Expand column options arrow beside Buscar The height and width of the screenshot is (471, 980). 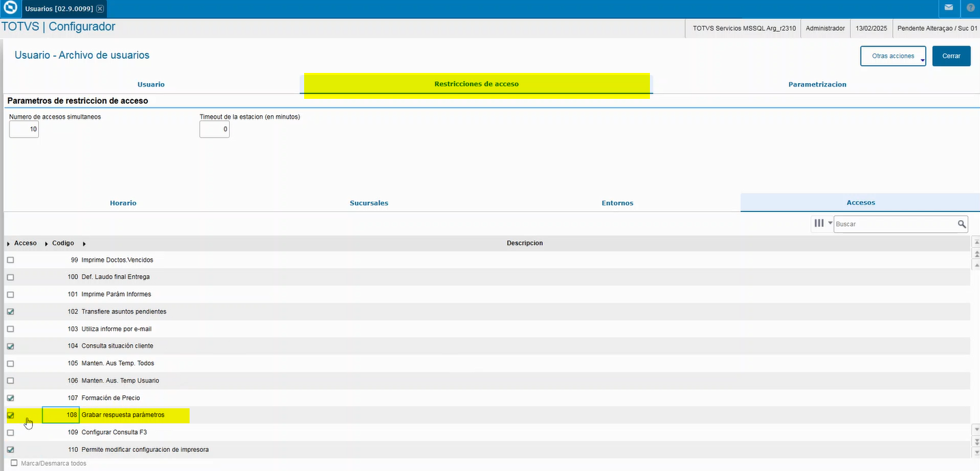pos(830,223)
